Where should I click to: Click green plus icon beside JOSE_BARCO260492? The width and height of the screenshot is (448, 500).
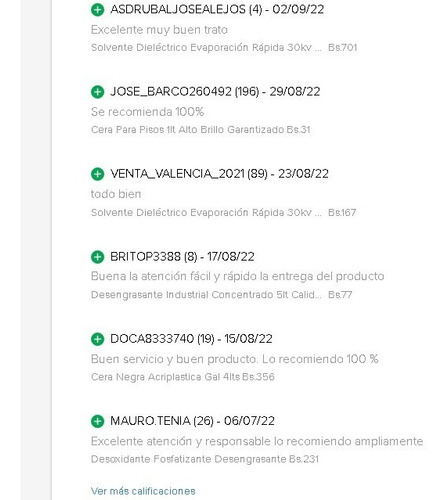[97, 92]
